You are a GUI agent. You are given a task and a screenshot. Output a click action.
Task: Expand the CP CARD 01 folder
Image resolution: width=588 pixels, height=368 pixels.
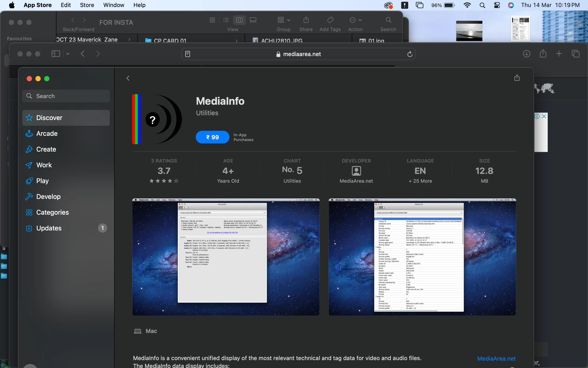[236, 41]
